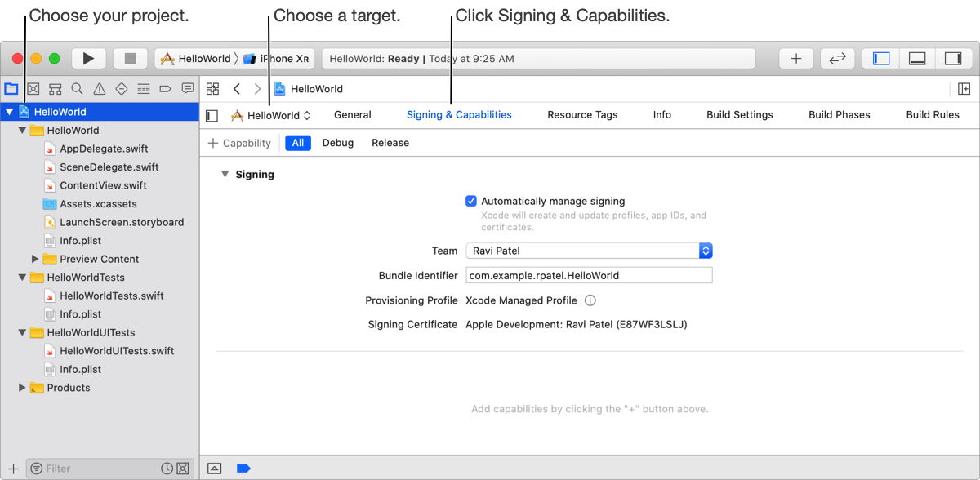Choose the HelloWorld scheme in toolbar
980x480 pixels.
(196, 59)
